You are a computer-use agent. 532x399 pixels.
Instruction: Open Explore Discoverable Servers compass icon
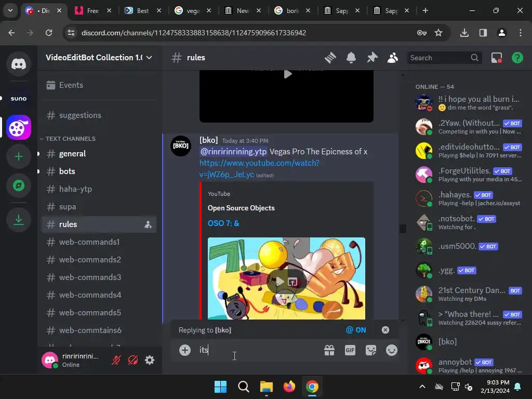[19, 185]
